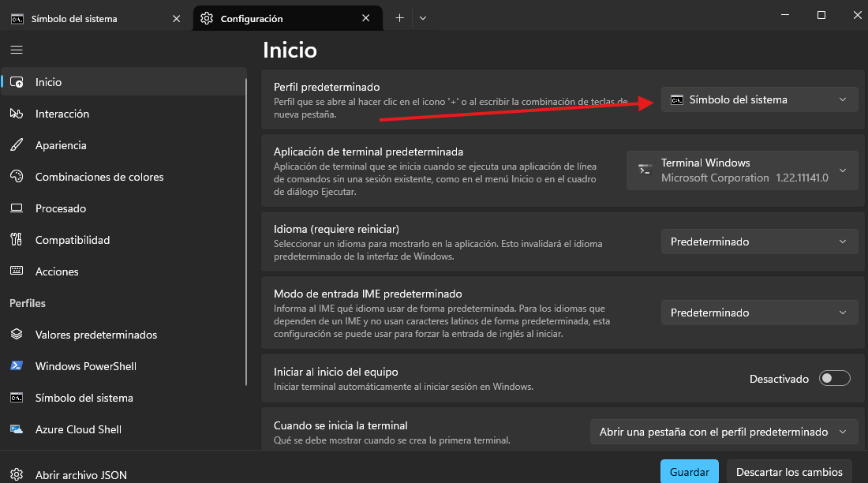Toggle Iniciar al inicio del equipo switch
Screen dimensions: 868x483
(834, 378)
